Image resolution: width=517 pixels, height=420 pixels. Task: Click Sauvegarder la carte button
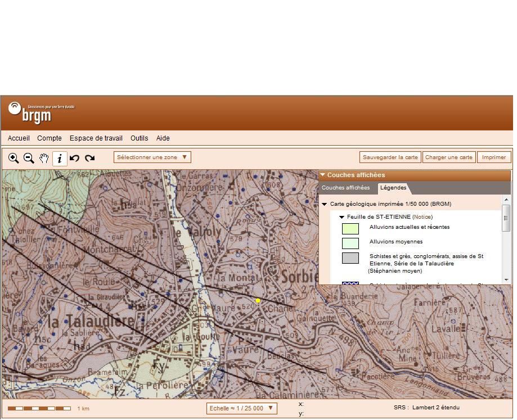tap(390, 157)
